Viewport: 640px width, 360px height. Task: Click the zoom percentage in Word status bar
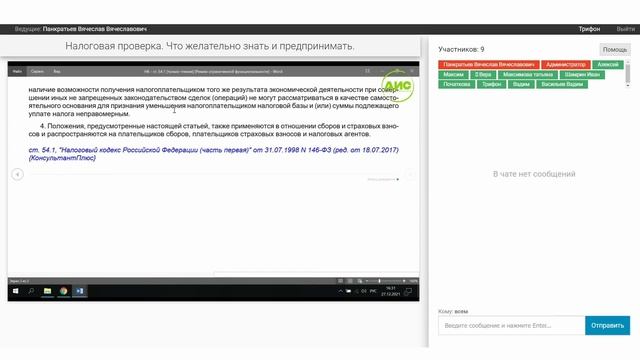coord(413,281)
